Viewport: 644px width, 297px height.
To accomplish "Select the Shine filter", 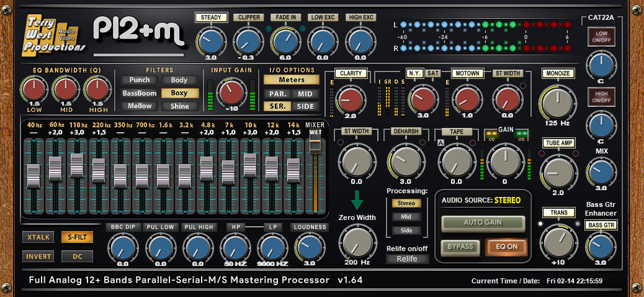I will point(179,106).
